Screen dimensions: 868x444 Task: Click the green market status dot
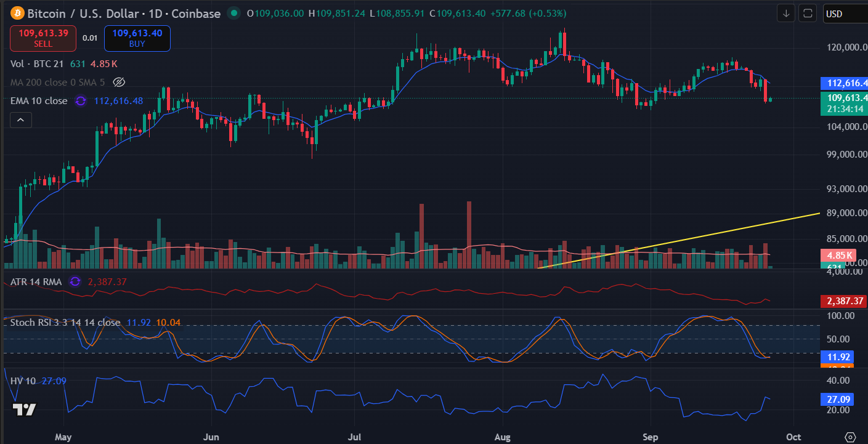click(x=234, y=13)
